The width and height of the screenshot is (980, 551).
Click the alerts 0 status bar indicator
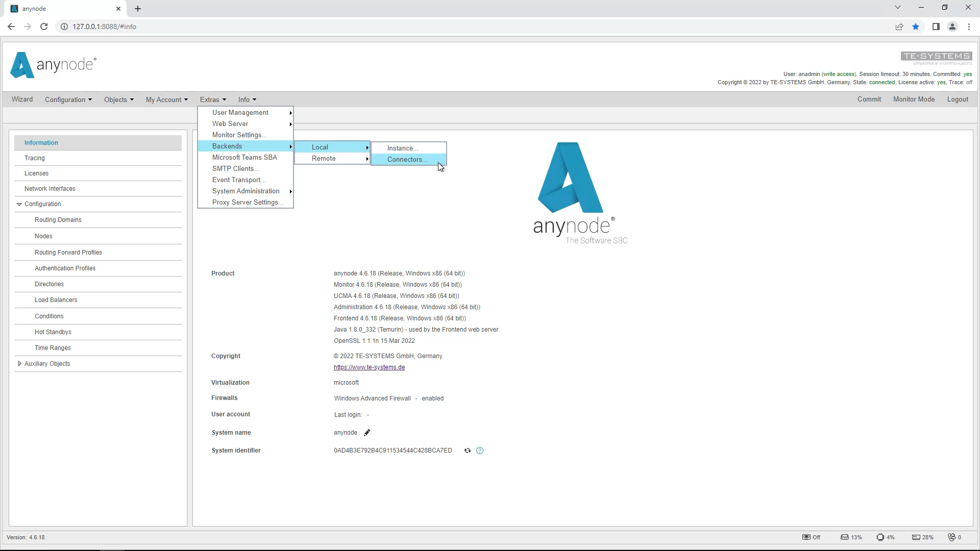click(954, 537)
